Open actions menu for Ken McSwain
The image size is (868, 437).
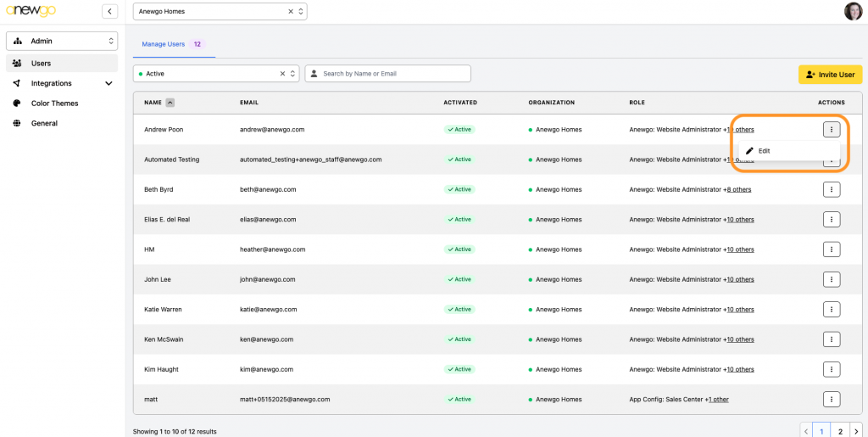(832, 339)
